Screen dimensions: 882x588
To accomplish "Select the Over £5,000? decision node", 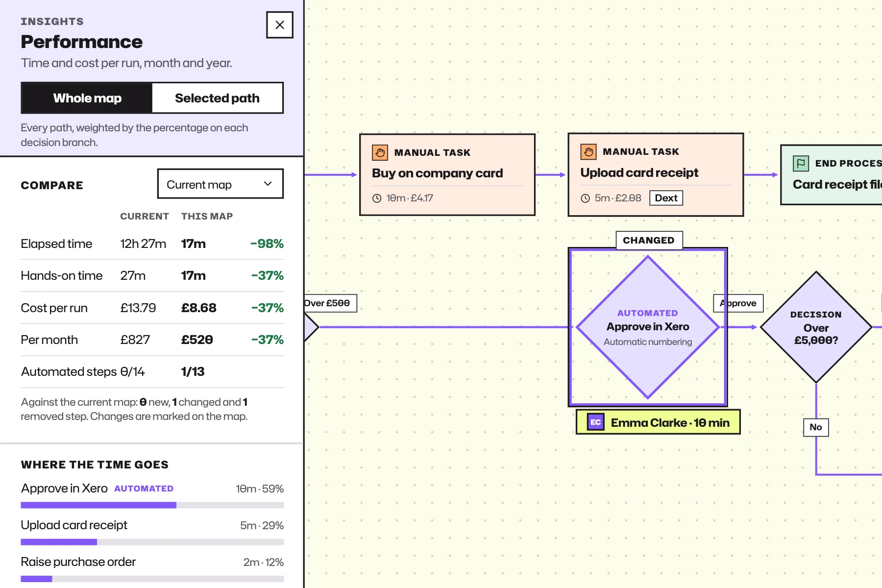I will [816, 327].
